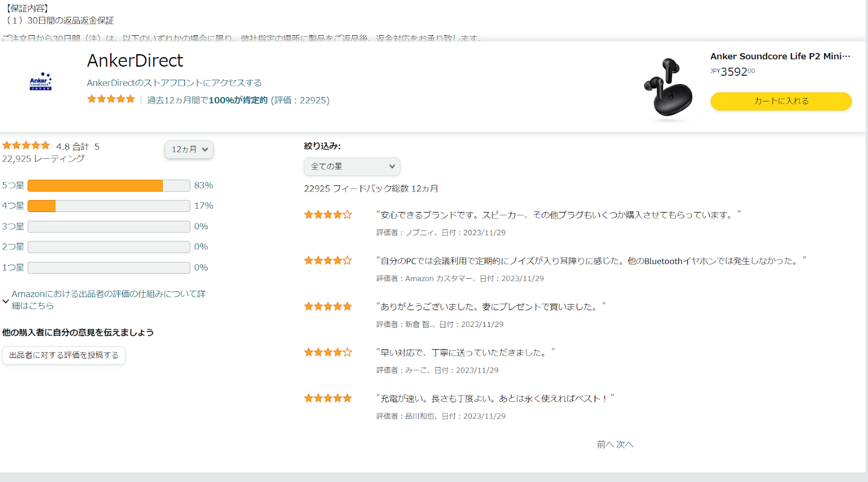This screenshot has height=482, width=868.
Task: Click the Anker seller logo image
Action: click(41, 81)
